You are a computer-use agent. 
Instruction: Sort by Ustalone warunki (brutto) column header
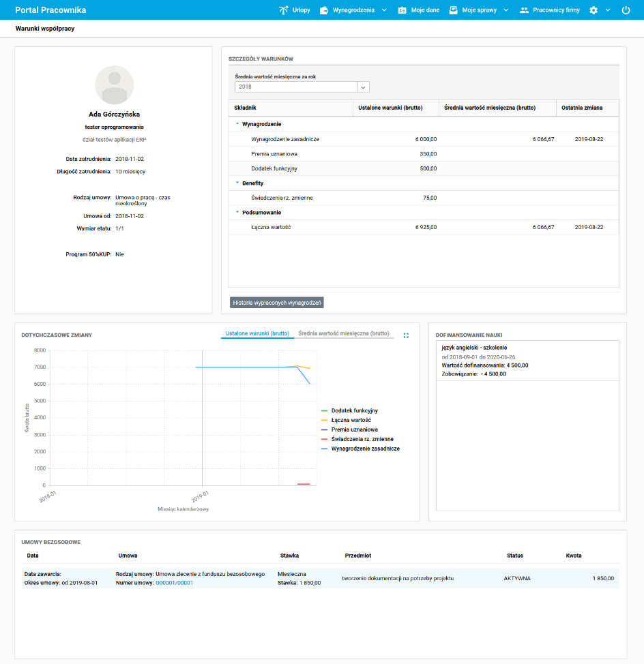tap(396, 108)
